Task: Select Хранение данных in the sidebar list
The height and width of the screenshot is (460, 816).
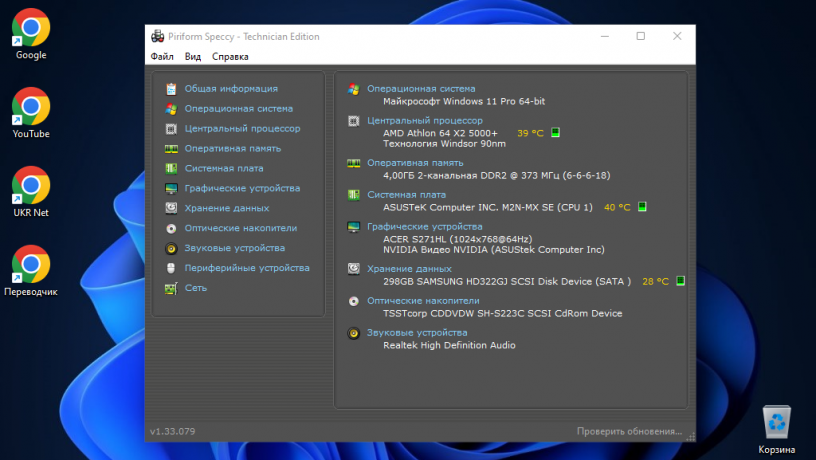Action: pyautogui.click(x=226, y=208)
